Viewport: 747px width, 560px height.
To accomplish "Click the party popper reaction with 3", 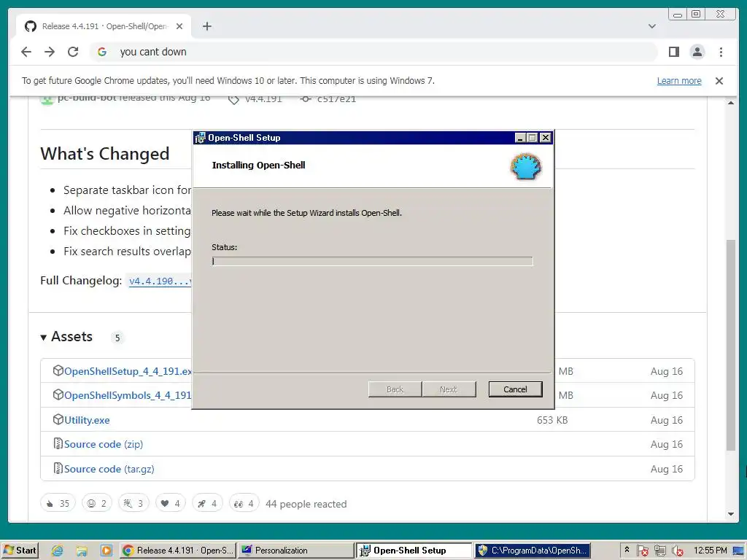I will coord(133,503).
